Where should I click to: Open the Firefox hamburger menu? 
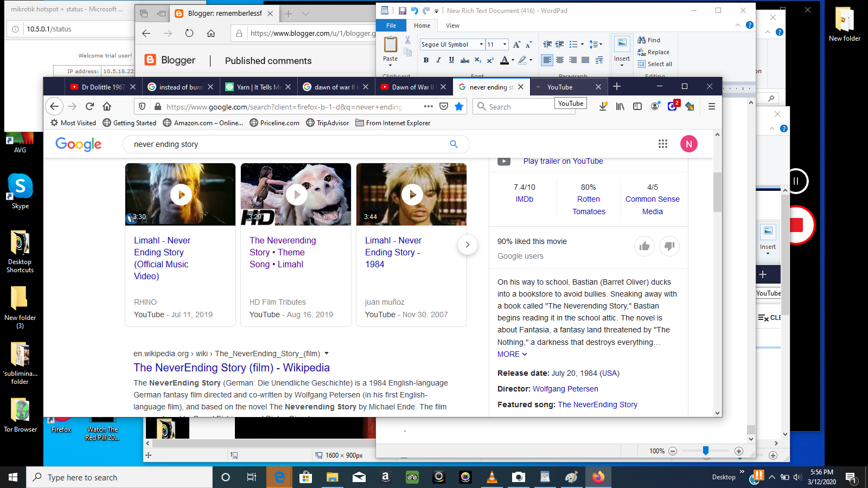(x=711, y=106)
